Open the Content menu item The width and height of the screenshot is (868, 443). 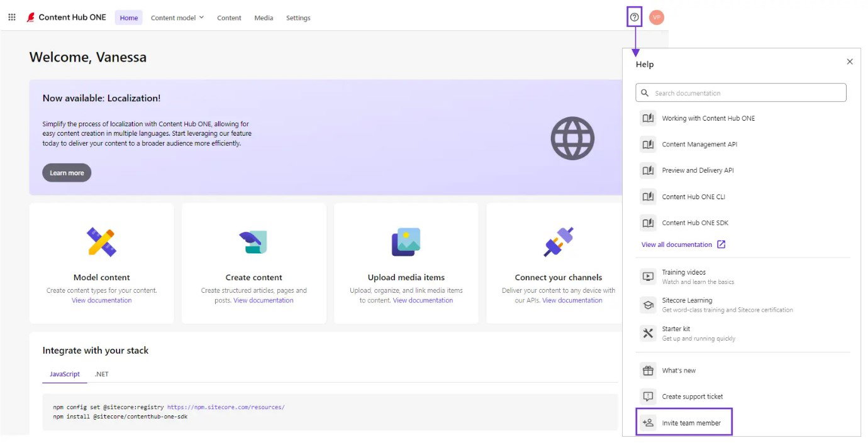229,18
